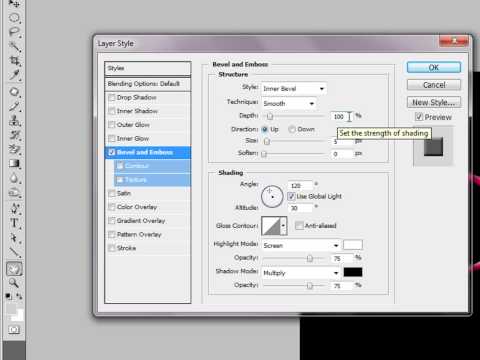Enable the Inner Shadow checkbox
The width and height of the screenshot is (480, 360).
(x=111, y=111)
